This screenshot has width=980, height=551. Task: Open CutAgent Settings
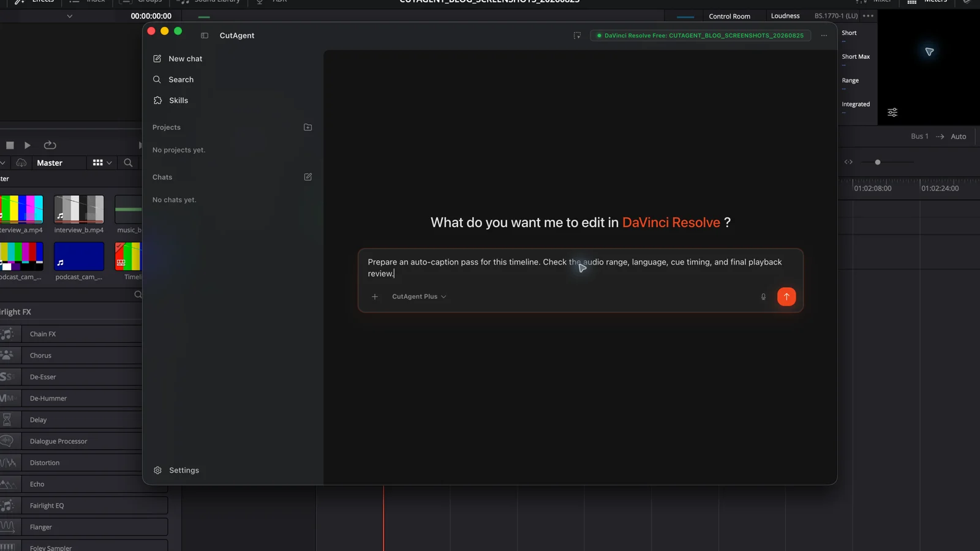click(176, 470)
